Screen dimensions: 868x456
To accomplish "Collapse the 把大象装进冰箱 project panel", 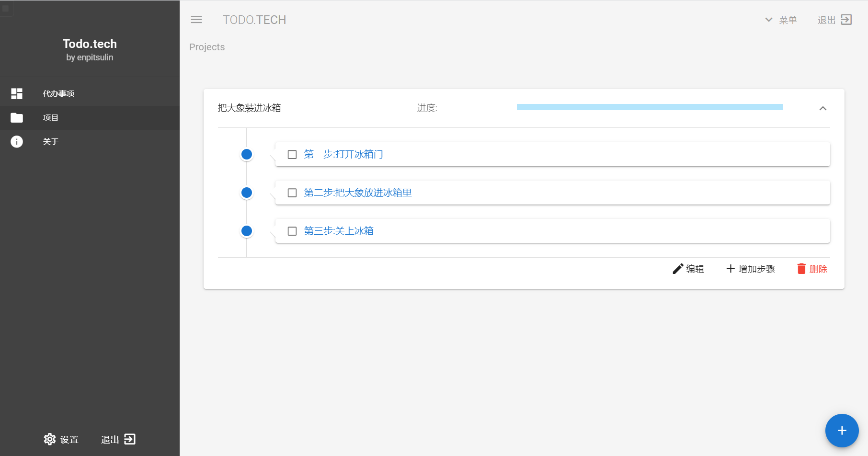I will tap(823, 108).
